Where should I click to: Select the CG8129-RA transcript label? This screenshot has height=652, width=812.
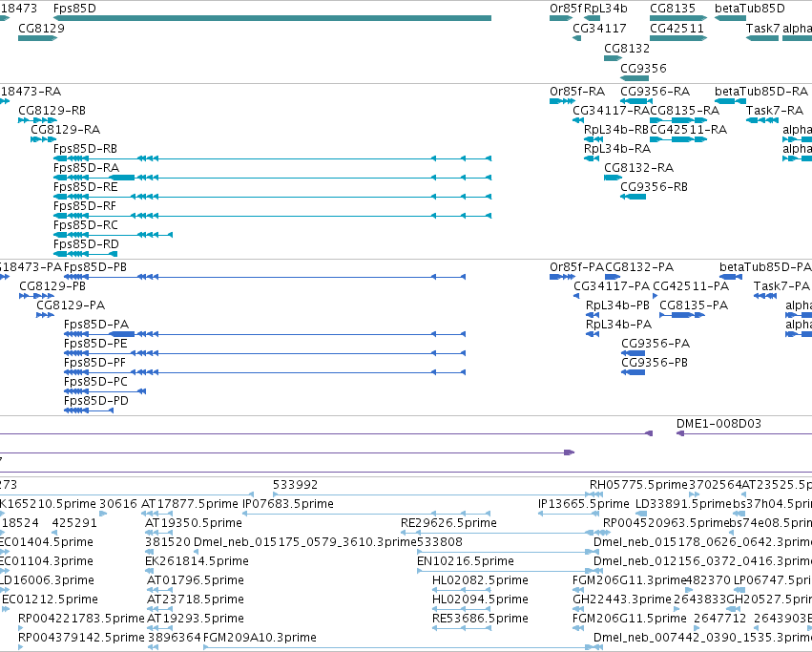[65, 130]
